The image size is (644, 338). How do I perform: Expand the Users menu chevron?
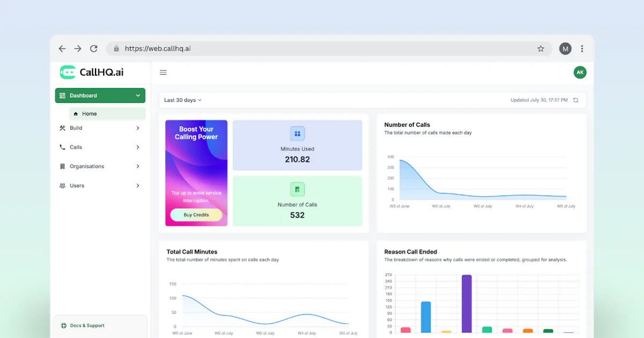click(138, 186)
